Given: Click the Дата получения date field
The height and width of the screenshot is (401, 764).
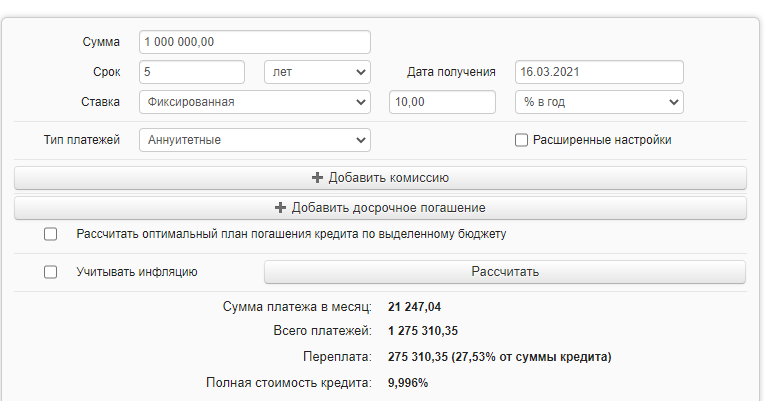Looking at the screenshot, I should coord(598,72).
